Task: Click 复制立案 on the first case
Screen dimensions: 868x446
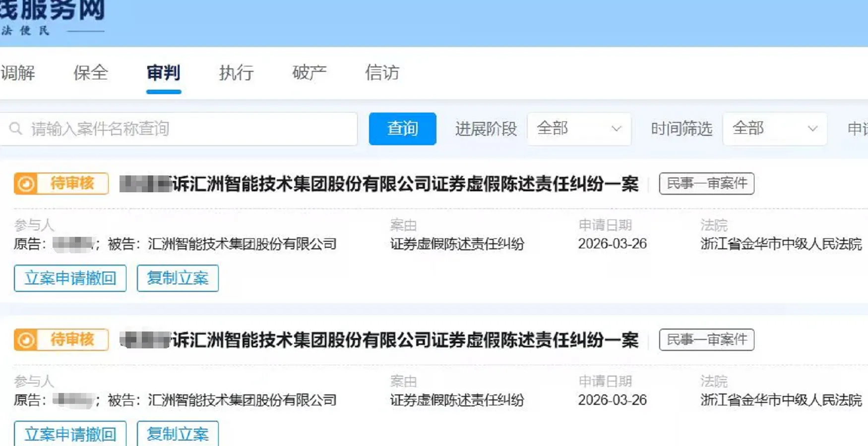Action: pos(178,279)
